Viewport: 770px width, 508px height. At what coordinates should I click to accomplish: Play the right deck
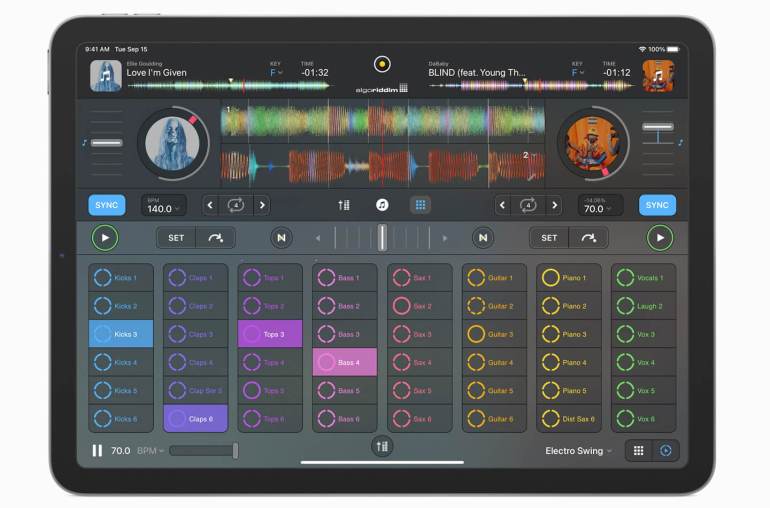click(x=660, y=238)
